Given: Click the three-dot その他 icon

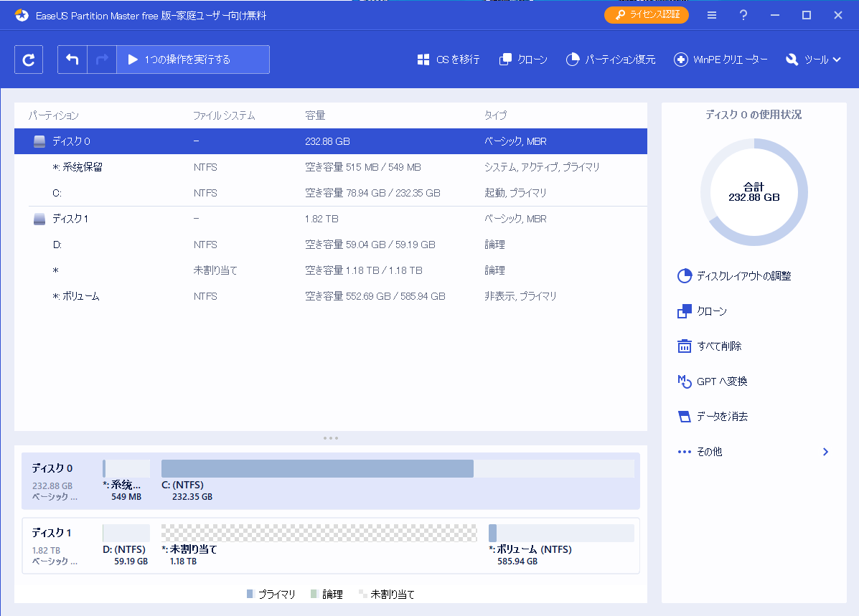Looking at the screenshot, I should [684, 452].
